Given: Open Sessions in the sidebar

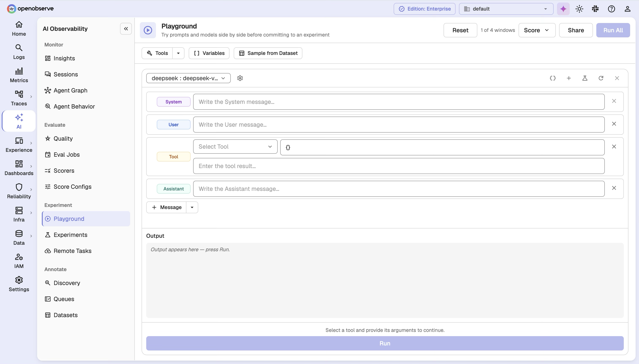Looking at the screenshot, I should [86, 74].
